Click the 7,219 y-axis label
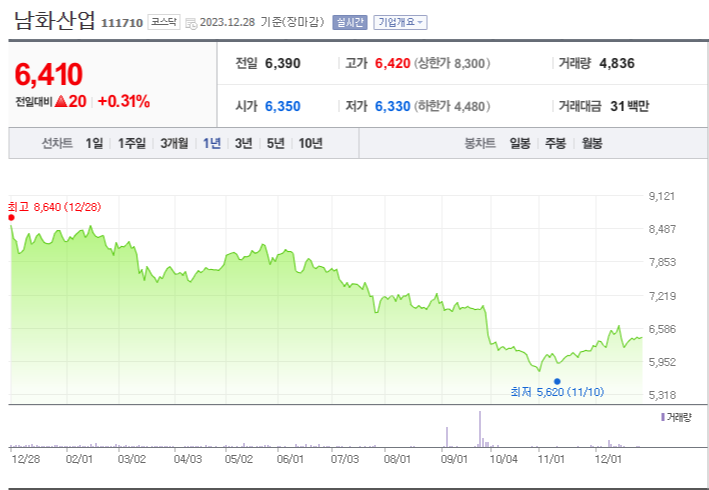This screenshot has width=709, height=490. (662, 296)
